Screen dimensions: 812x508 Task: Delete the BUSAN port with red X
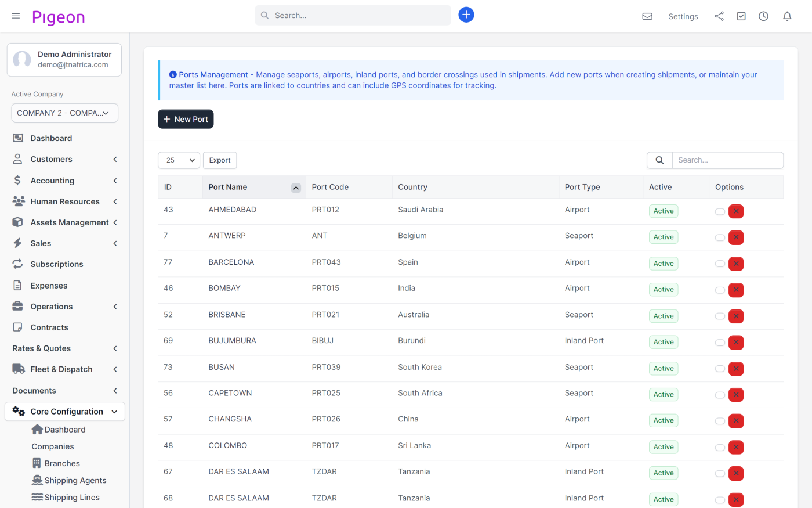coord(736,369)
